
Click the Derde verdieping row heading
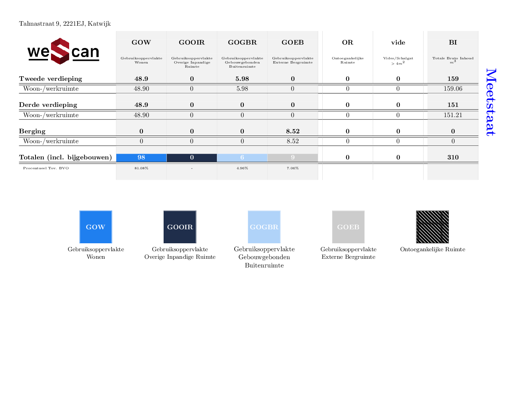point(48,105)
